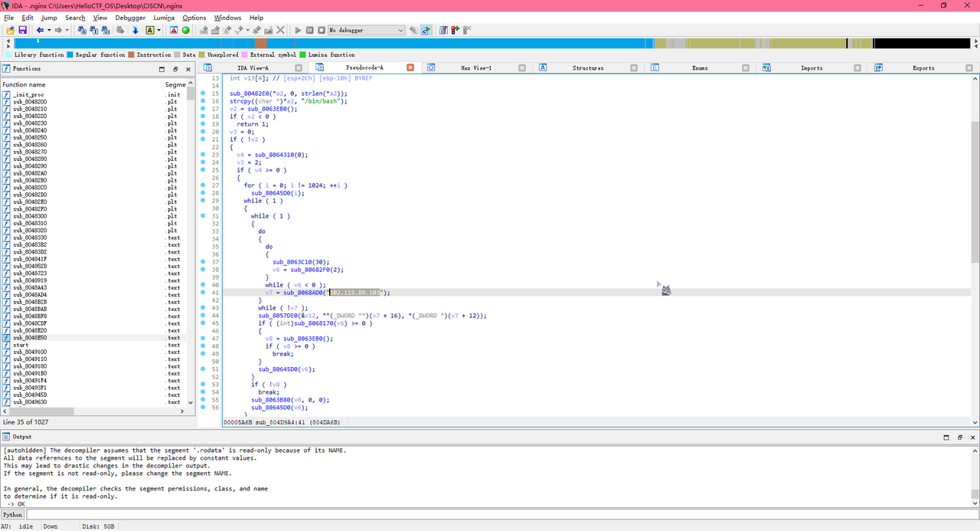Expand the jump forward history dropdown arrow

[x=67, y=30]
